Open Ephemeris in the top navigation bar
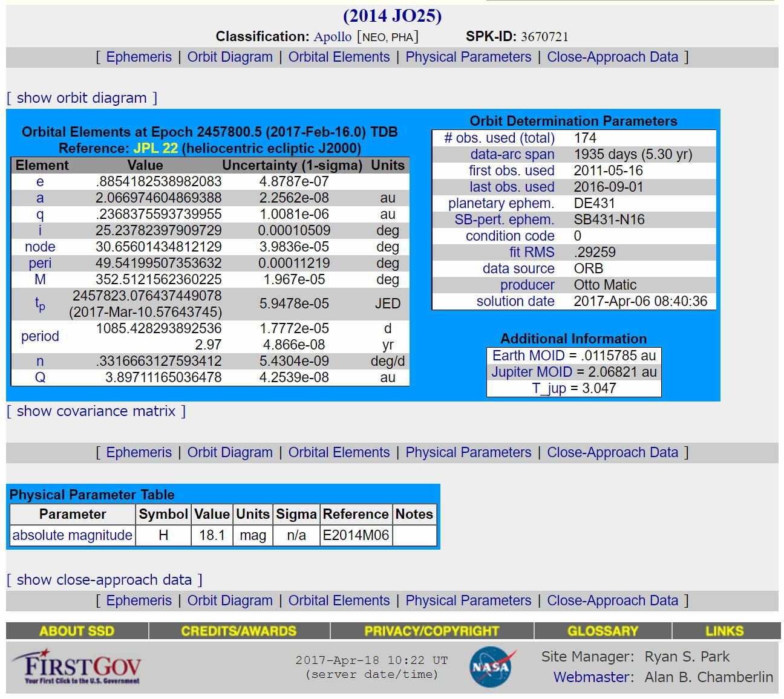Viewport: 784px width, 699px height. pos(139,57)
